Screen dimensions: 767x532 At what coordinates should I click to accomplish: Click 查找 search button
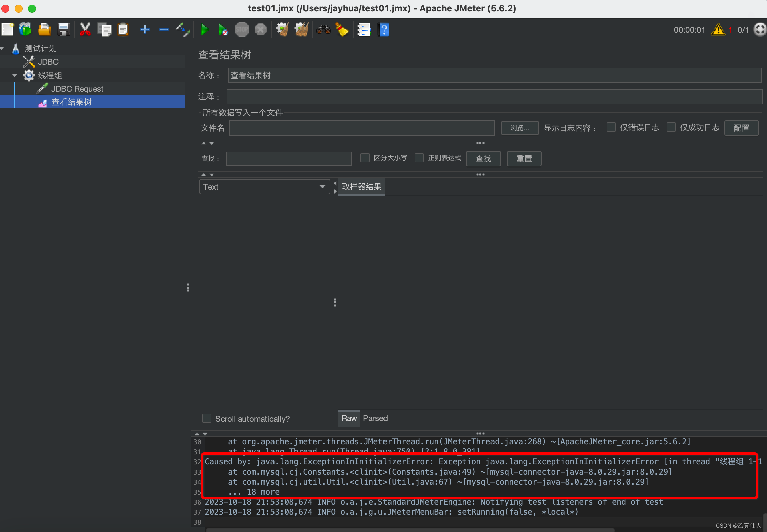coord(484,158)
